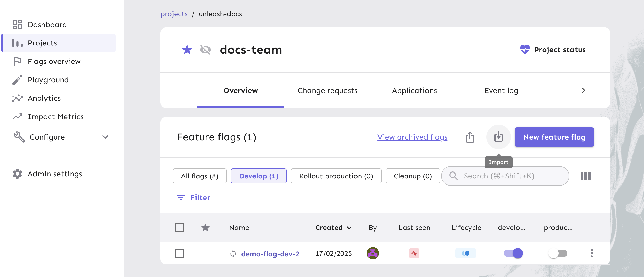Open the Project status panel
644x277 pixels.
pos(553,50)
